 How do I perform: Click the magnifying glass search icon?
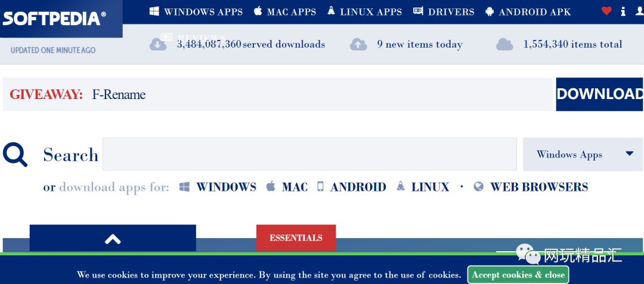click(15, 154)
